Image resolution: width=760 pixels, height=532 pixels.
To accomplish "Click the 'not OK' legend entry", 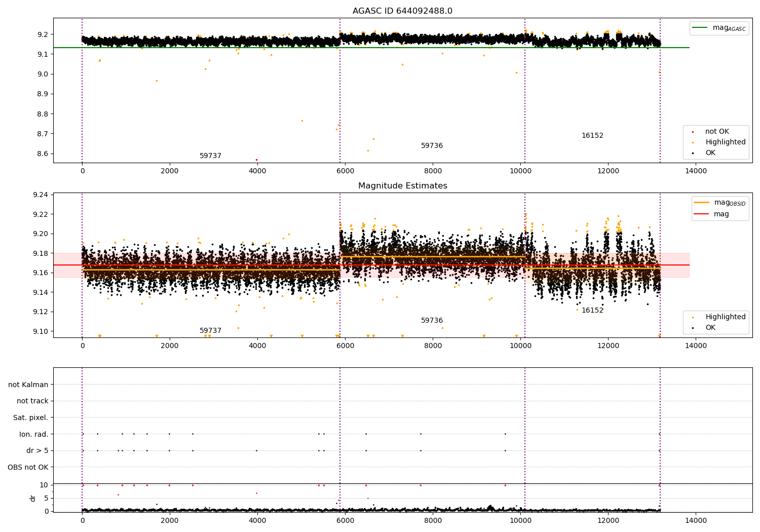I will [711, 131].
